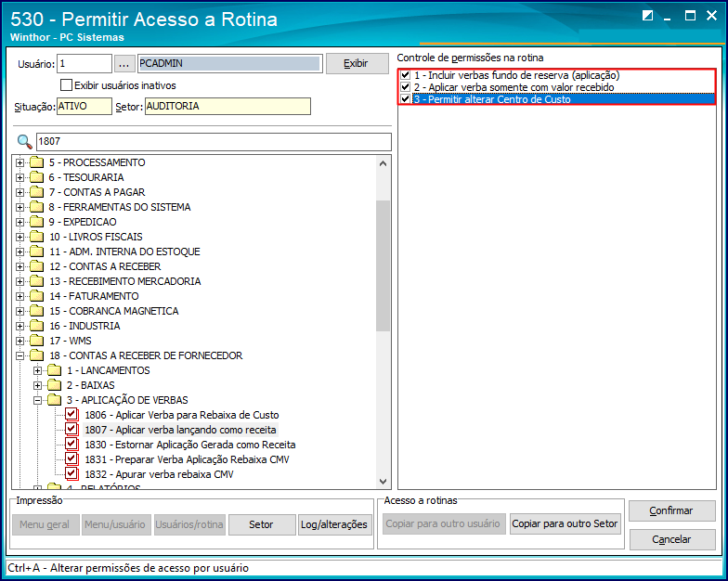The width and height of the screenshot is (728, 581).
Task: Click 'Copiar para outro Setor'
Action: 565,523
